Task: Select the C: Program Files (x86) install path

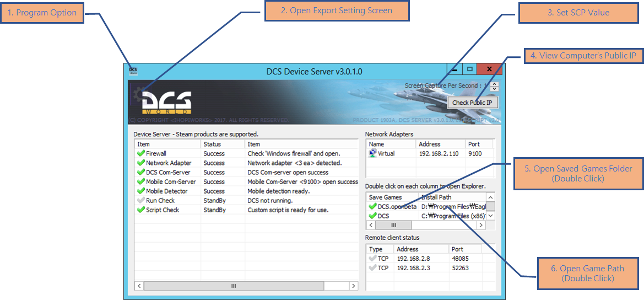Action: 453,216
